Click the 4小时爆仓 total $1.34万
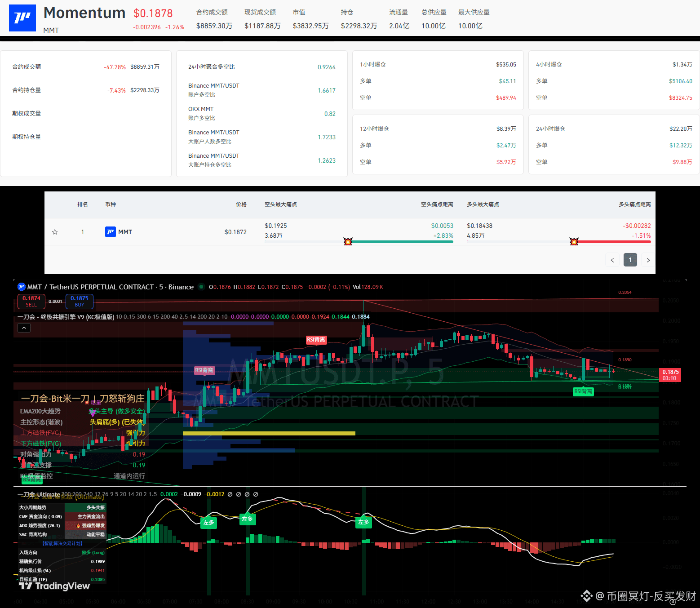 tap(682, 65)
